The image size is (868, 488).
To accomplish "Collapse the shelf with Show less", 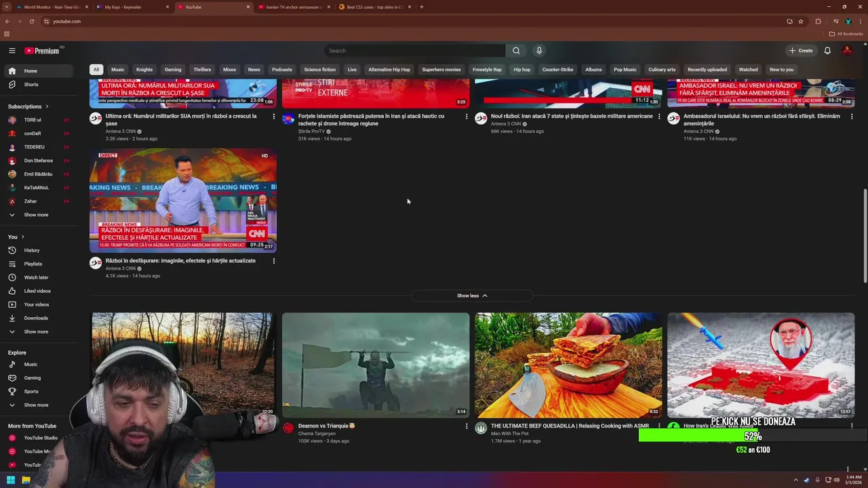I will [472, 296].
